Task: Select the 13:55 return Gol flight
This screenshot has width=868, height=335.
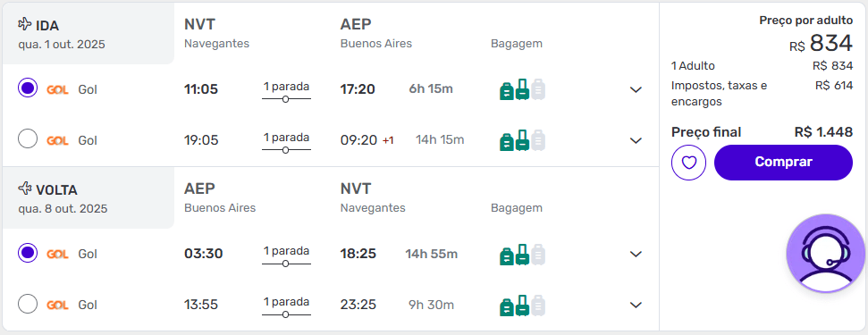Action: tap(28, 304)
